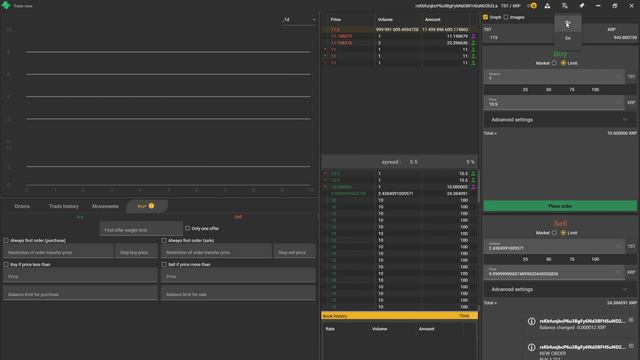Viewport: 640px width, 360px height.
Task: Expand Advanced settings in the Sell panel
Action: 560,289
